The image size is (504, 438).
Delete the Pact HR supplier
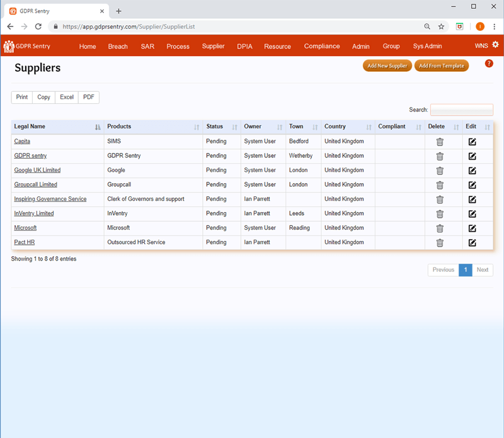[x=440, y=243]
